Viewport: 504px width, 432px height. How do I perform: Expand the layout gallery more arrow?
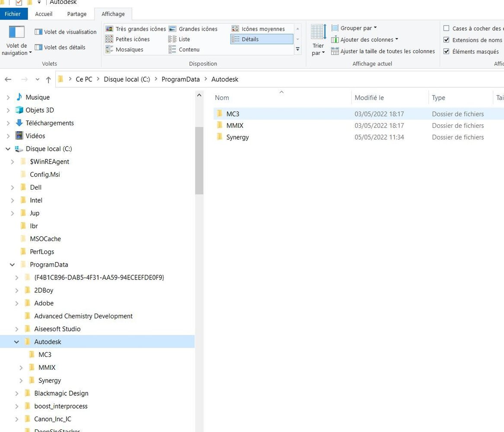pos(298,49)
